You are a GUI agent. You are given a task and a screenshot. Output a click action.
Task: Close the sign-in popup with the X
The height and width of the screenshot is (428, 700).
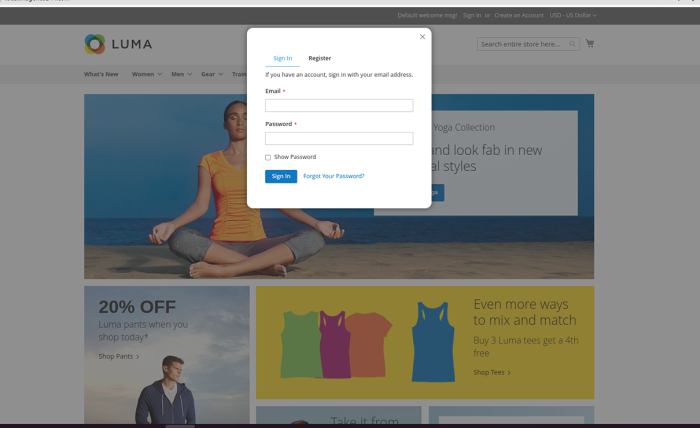pos(422,37)
